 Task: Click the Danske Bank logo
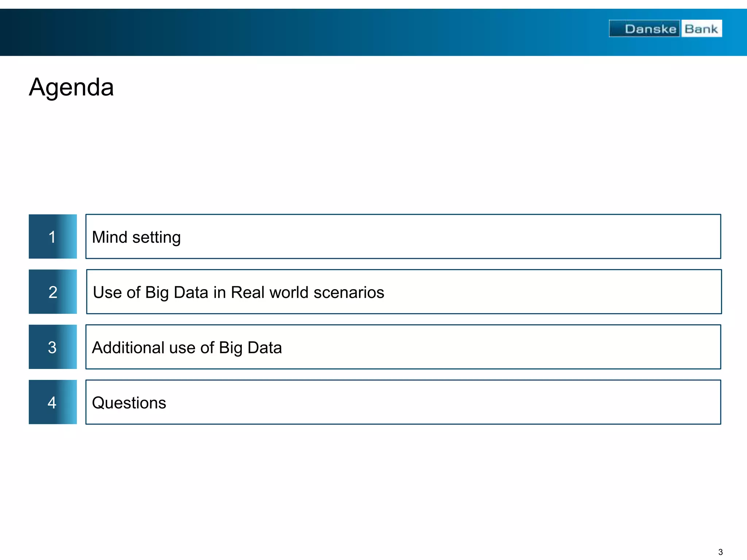pyautogui.click(x=665, y=28)
